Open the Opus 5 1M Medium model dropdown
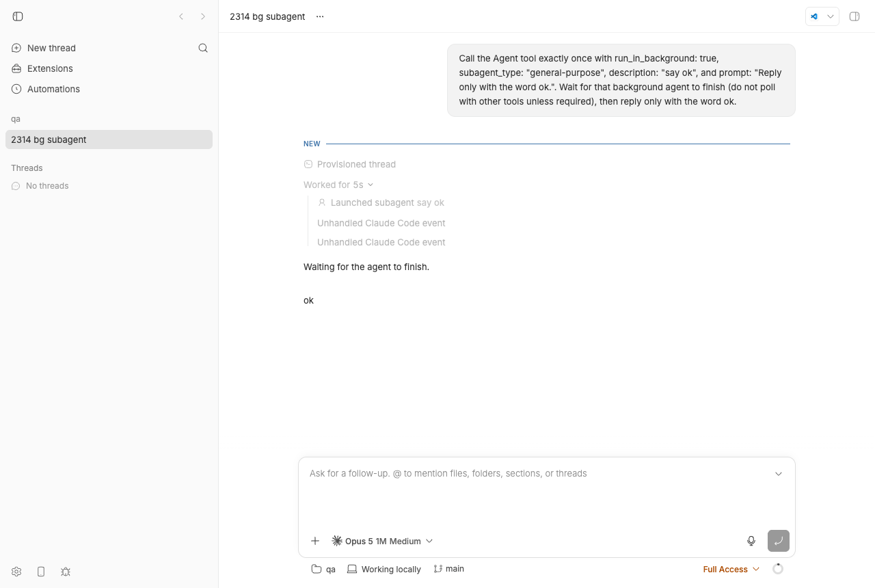Viewport: 875px width, 588px height. tap(382, 541)
